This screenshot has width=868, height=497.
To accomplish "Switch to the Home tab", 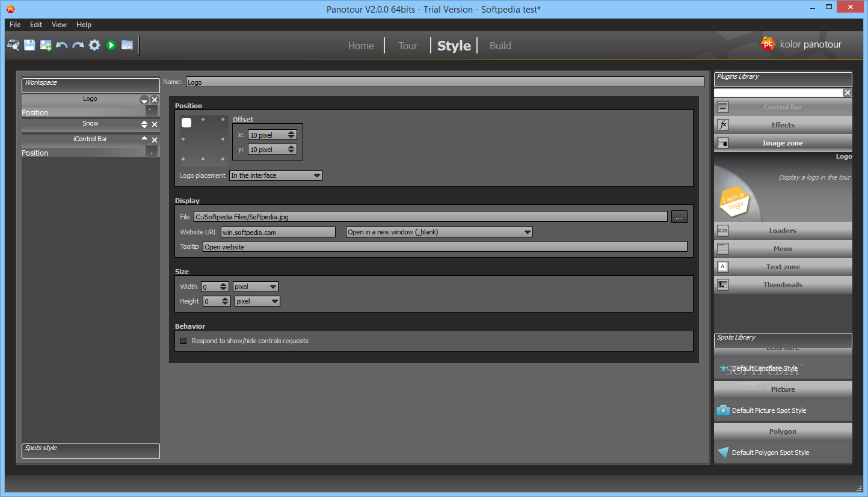I will click(361, 46).
